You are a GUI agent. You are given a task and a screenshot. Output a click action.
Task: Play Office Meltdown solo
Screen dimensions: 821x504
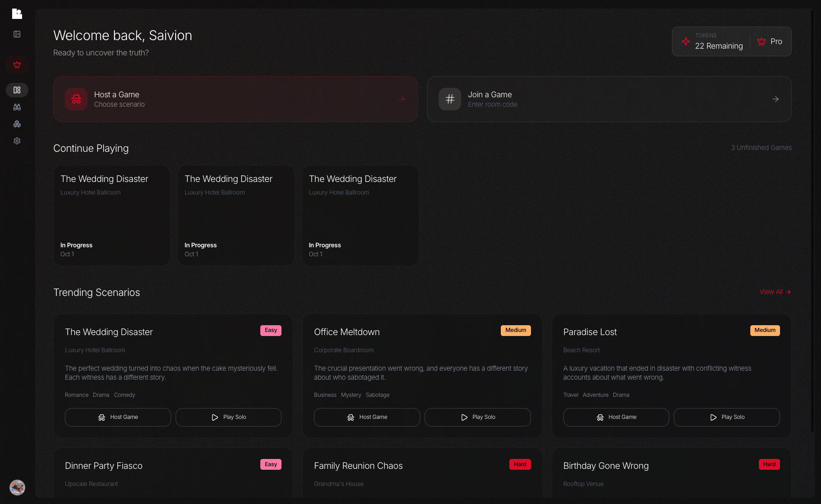(x=478, y=417)
